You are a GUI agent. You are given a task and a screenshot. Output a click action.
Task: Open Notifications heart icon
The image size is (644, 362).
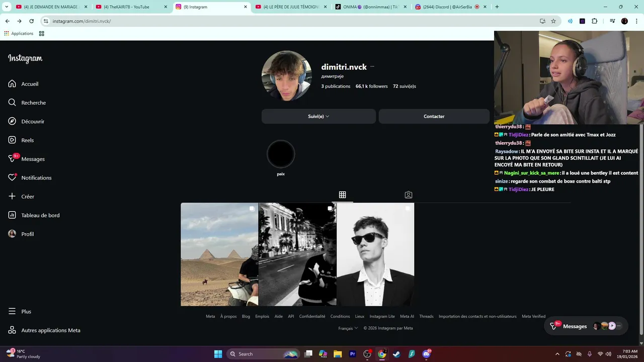(x=12, y=177)
